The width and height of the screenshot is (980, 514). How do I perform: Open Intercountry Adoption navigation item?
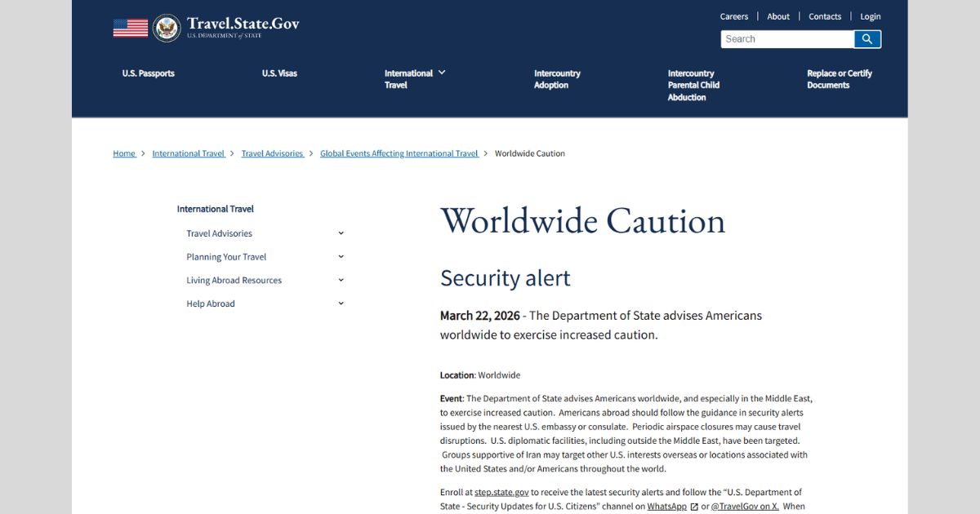557,79
